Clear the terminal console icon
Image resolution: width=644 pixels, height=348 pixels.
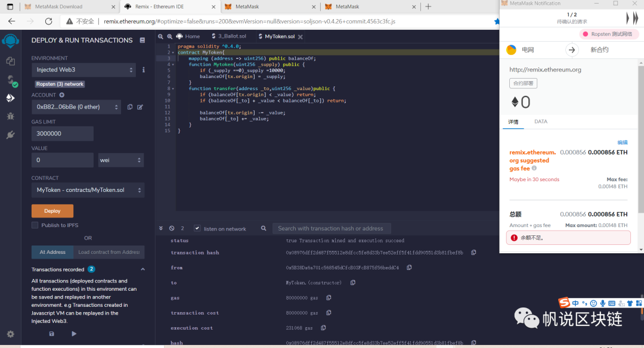coord(172,228)
